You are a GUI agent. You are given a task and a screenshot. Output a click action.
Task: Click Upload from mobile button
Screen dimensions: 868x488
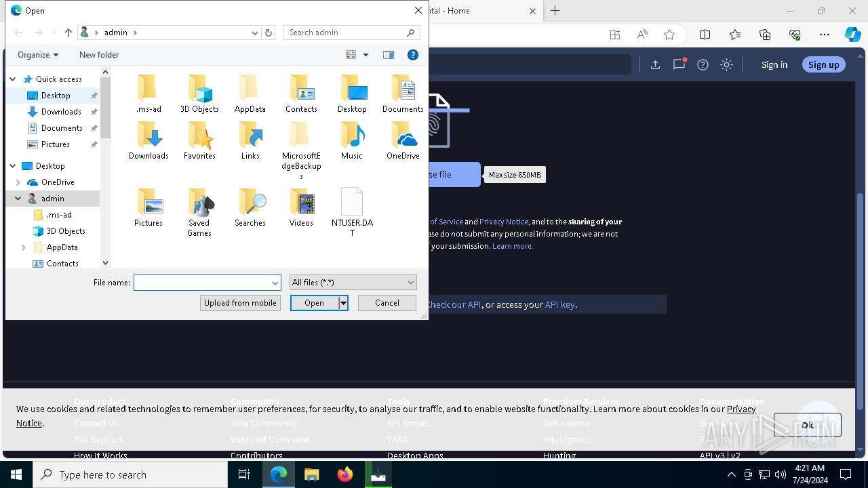[240, 303]
